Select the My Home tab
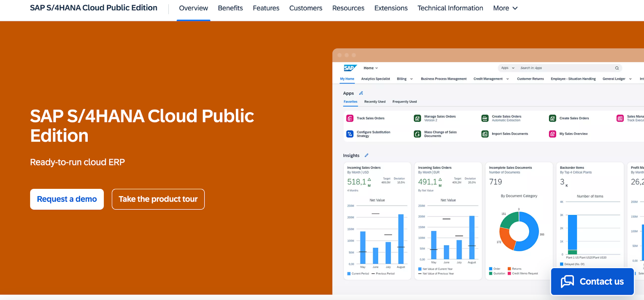The image size is (644, 300). tap(347, 79)
